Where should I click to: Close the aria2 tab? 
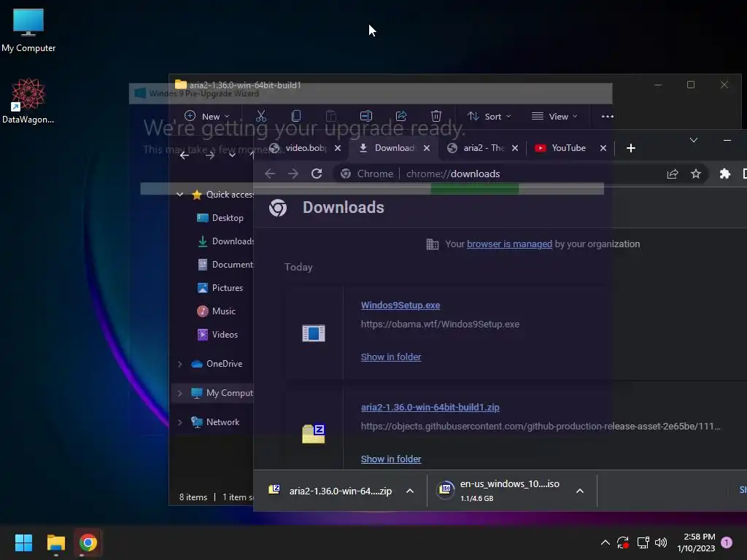pyautogui.click(x=515, y=148)
